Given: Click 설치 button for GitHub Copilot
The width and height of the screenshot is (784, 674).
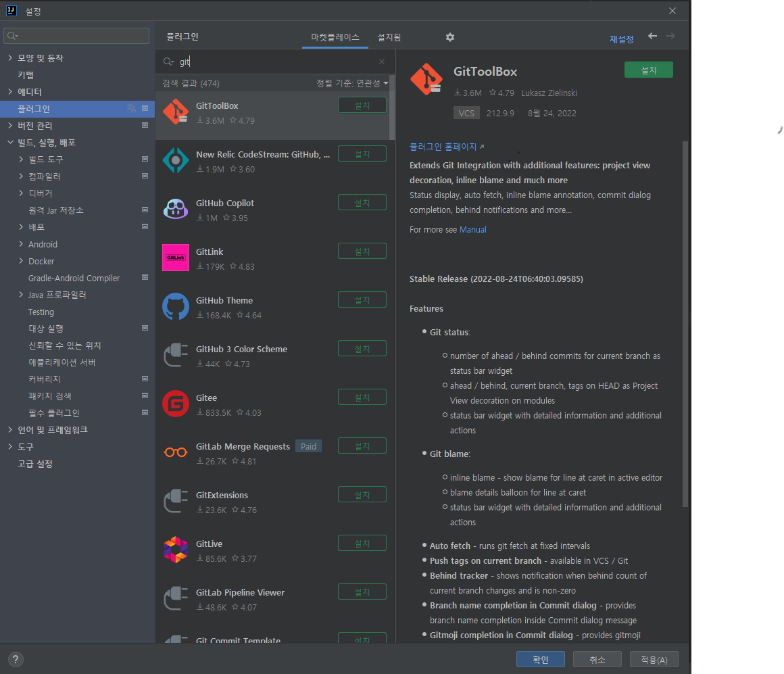Looking at the screenshot, I should (362, 203).
